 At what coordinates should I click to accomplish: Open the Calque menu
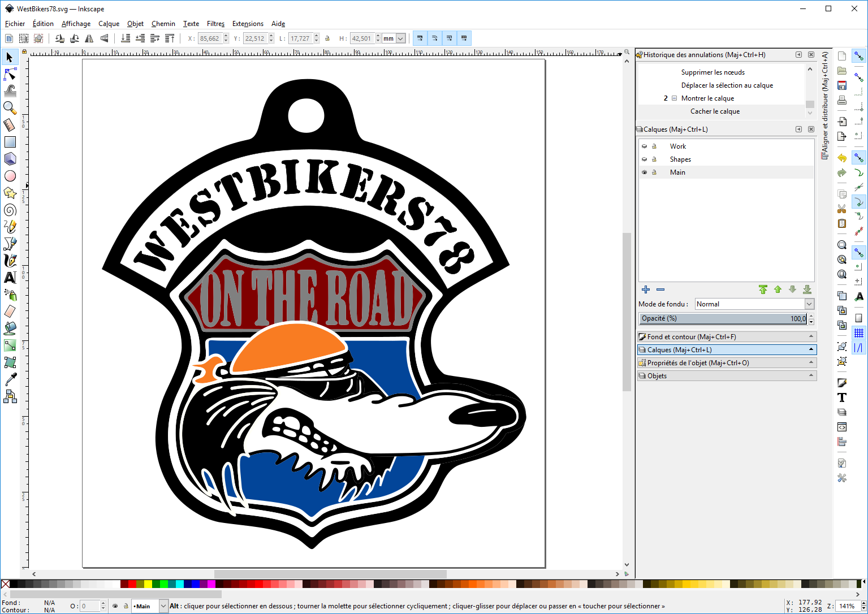point(109,24)
